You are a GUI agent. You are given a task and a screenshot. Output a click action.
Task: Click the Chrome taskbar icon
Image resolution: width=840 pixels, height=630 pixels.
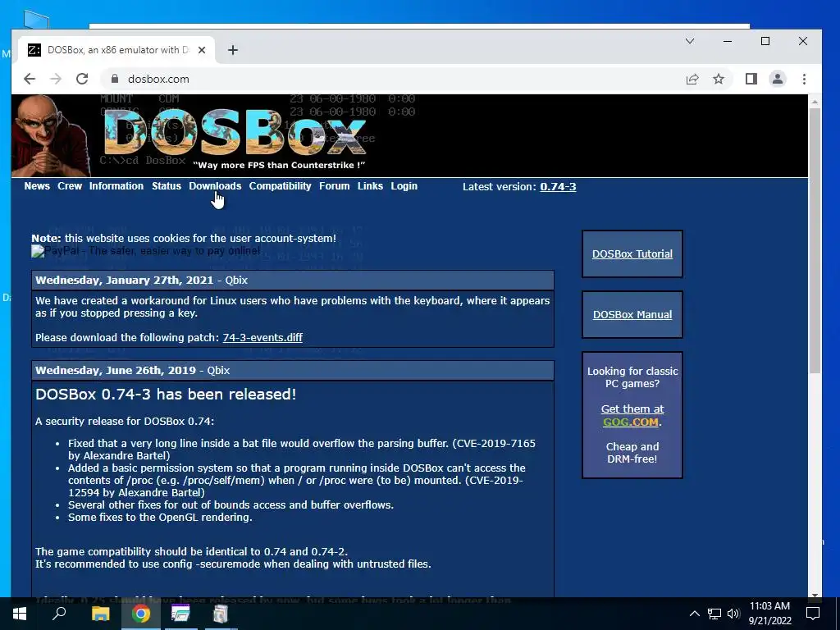(x=141, y=614)
